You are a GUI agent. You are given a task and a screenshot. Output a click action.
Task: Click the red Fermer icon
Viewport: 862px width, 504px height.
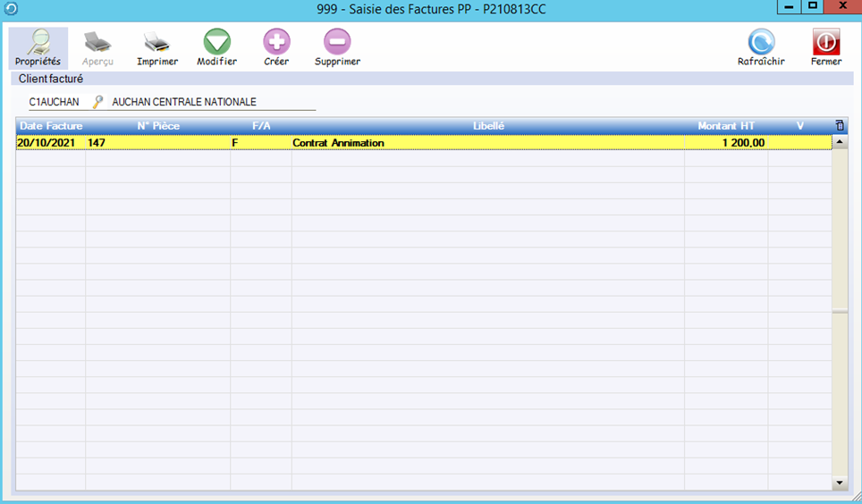(825, 42)
